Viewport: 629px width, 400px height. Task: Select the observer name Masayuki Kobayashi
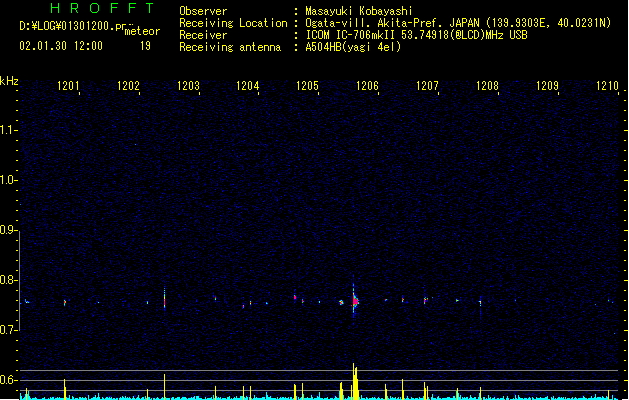pyautogui.click(x=359, y=11)
